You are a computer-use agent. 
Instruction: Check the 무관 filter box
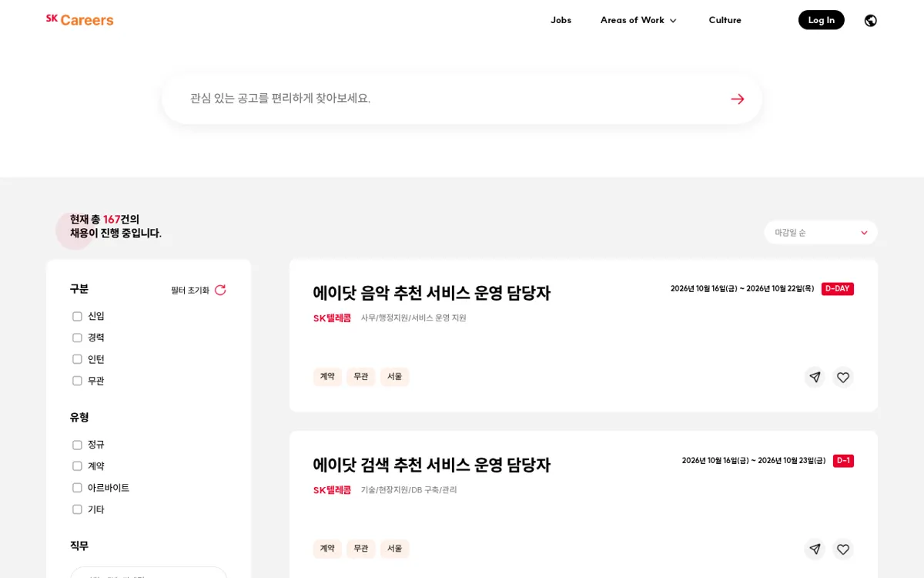pos(77,381)
